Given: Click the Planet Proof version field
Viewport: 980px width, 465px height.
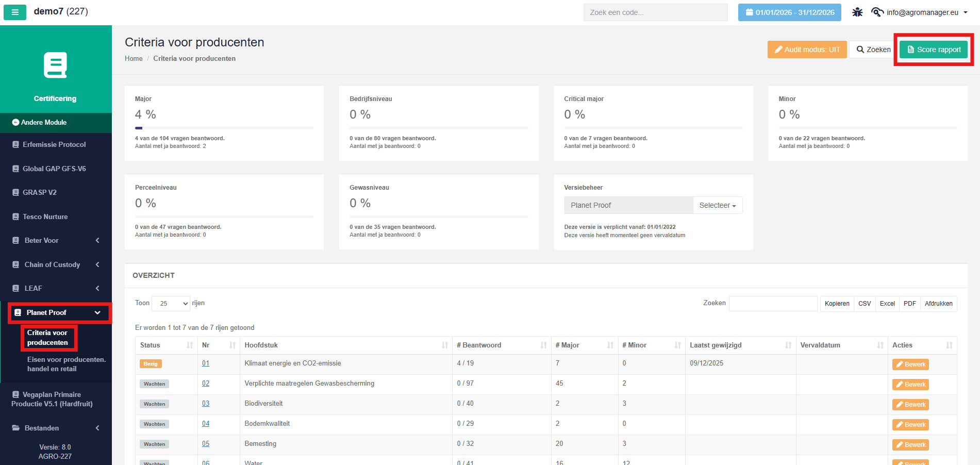Looking at the screenshot, I should (628, 205).
